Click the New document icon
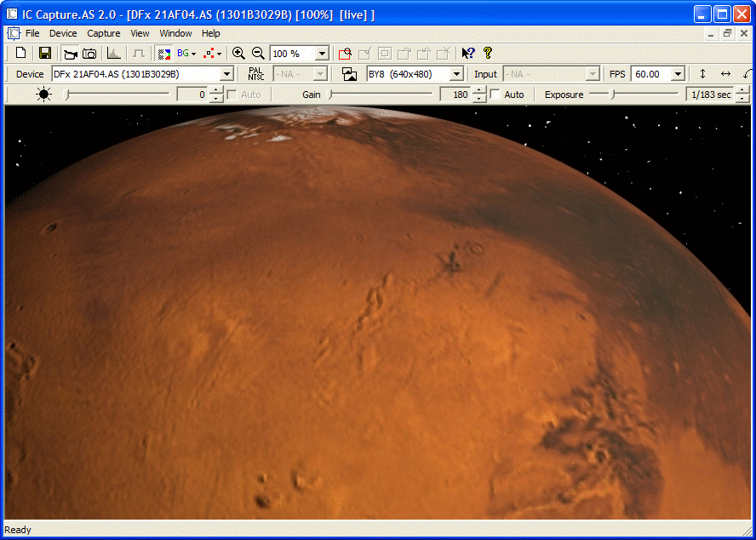Screen dimensions: 756x540 click(x=21, y=54)
